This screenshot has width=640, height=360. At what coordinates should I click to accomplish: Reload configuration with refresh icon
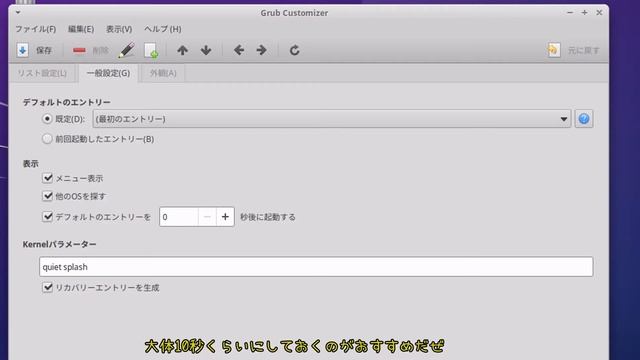tap(294, 50)
